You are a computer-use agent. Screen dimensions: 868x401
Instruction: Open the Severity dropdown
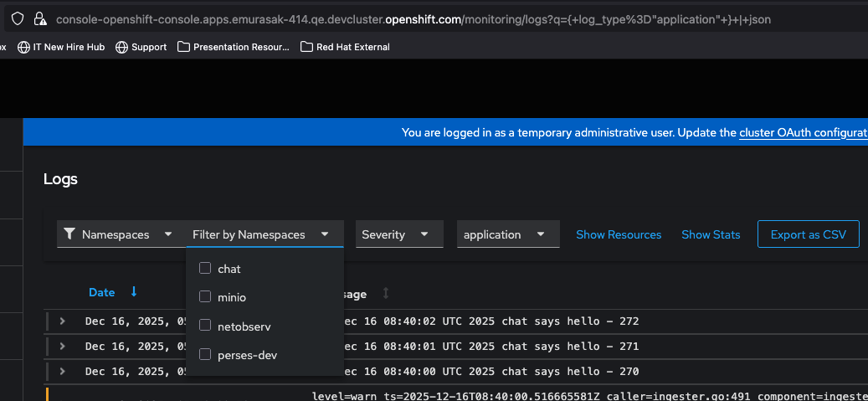[398, 234]
